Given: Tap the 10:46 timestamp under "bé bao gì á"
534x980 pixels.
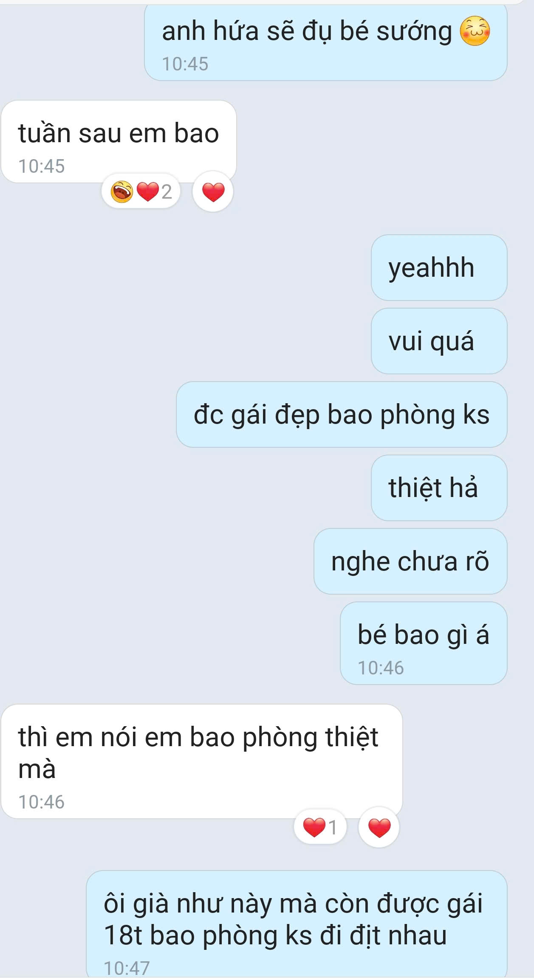Looking at the screenshot, I should pos(381,668).
